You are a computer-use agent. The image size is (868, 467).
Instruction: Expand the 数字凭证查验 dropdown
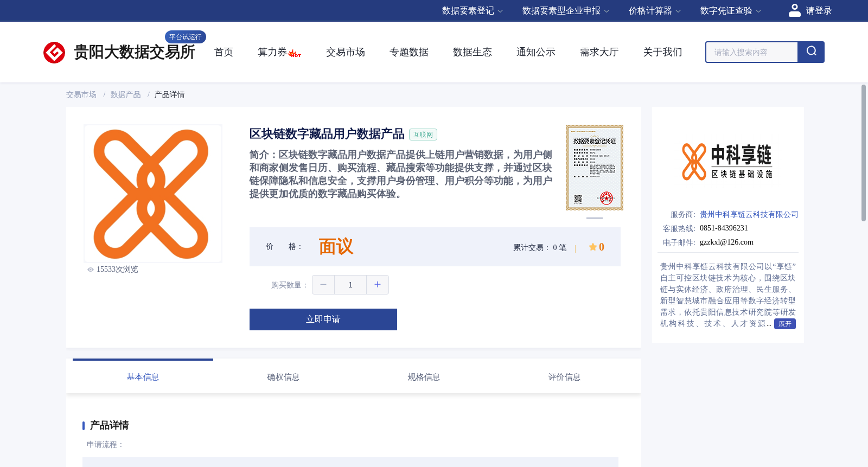(x=731, y=11)
